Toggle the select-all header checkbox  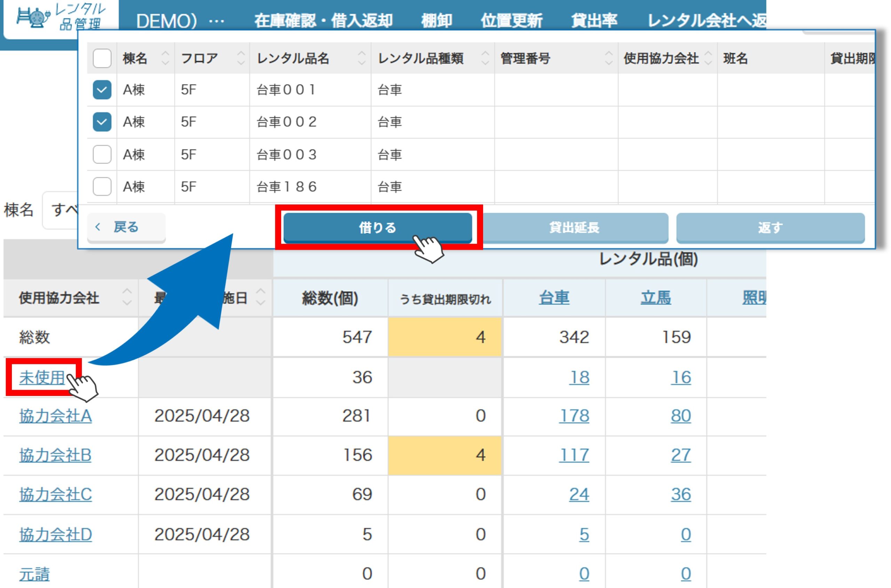(102, 58)
